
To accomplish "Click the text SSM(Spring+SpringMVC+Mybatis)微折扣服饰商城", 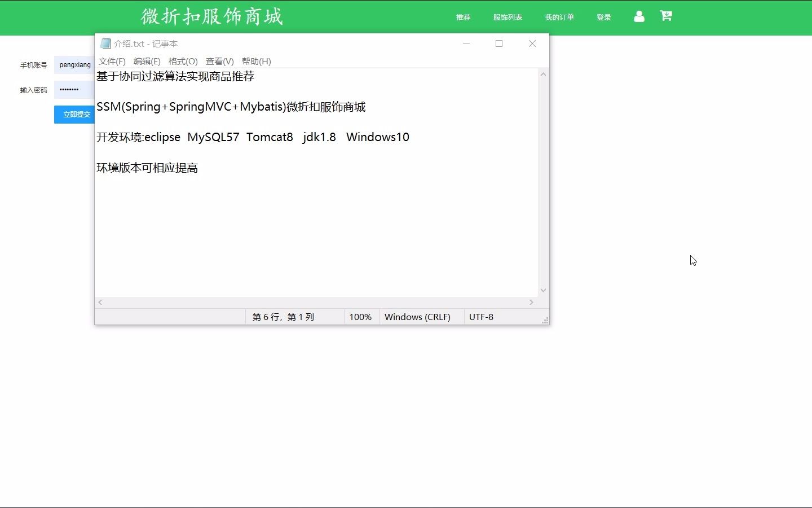I will [231, 107].
